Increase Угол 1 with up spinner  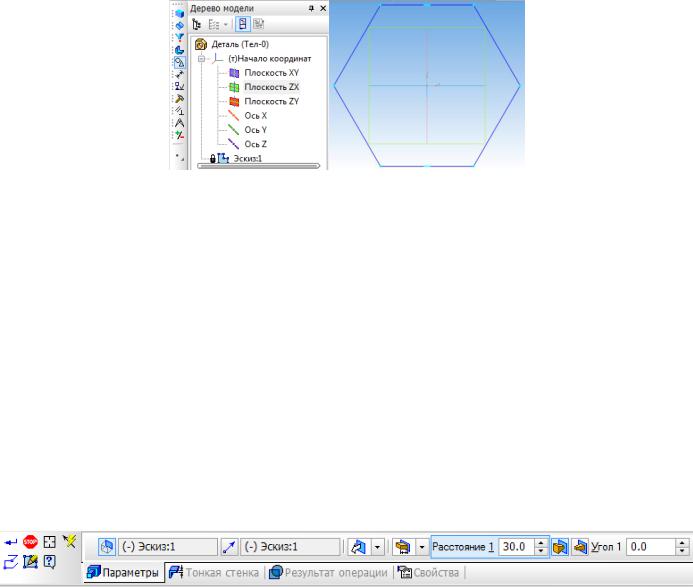click(x=682, y=543)
